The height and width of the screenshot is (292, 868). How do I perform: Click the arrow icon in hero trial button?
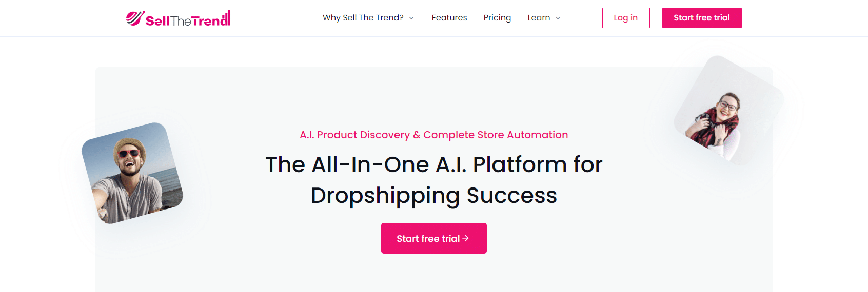[x=466, y=238]
